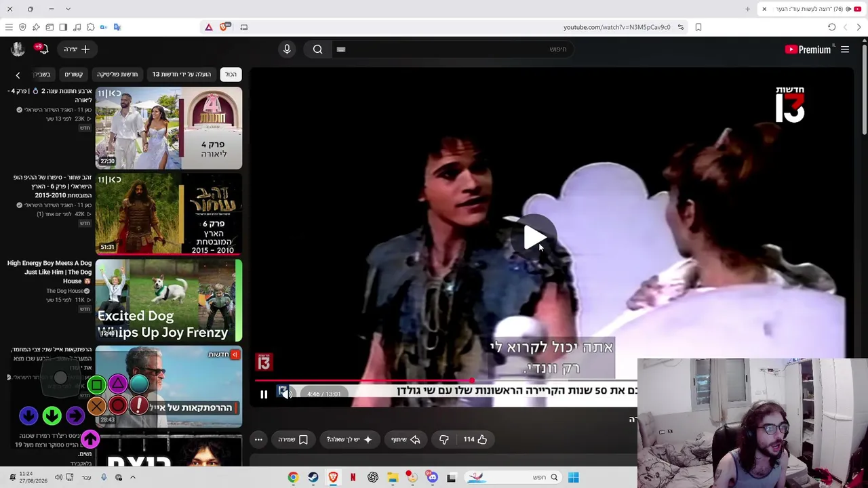Screen dimensions: 868x488
Task: Reload the page with the refresh icon
Action: pyautogui.click(x=831, y=27)
